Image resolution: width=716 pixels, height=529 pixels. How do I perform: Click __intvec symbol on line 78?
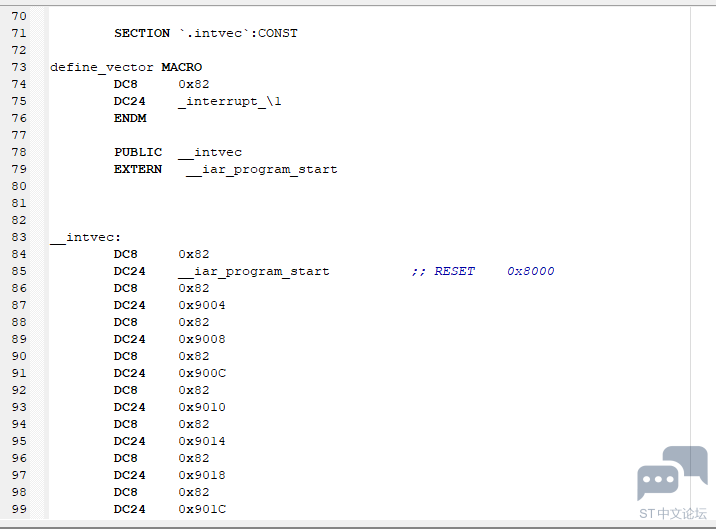point(210,153)
